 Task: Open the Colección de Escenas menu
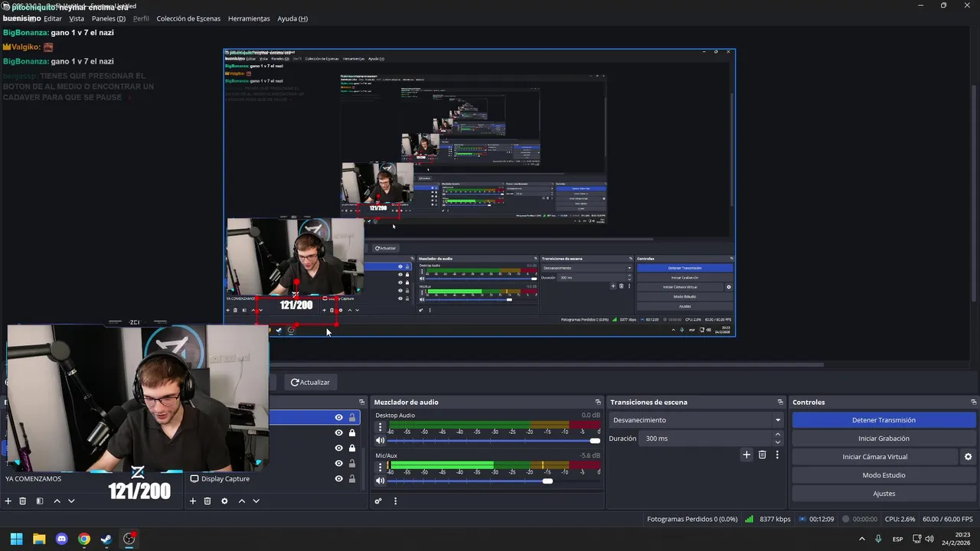[188, 18]
